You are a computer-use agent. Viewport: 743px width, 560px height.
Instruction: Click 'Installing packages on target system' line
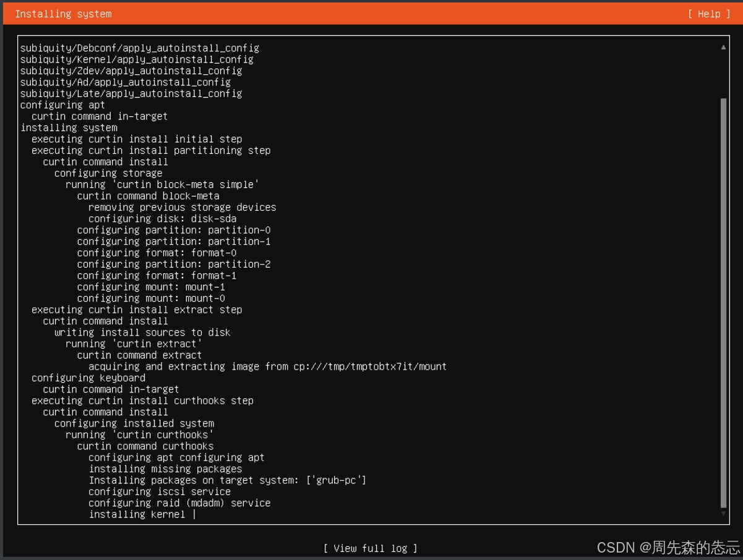coord(228,480)
